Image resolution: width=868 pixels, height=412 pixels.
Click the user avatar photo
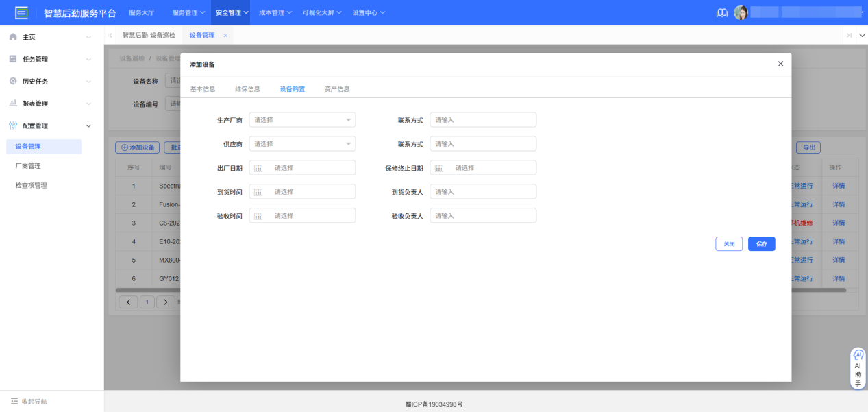(741, 12)
